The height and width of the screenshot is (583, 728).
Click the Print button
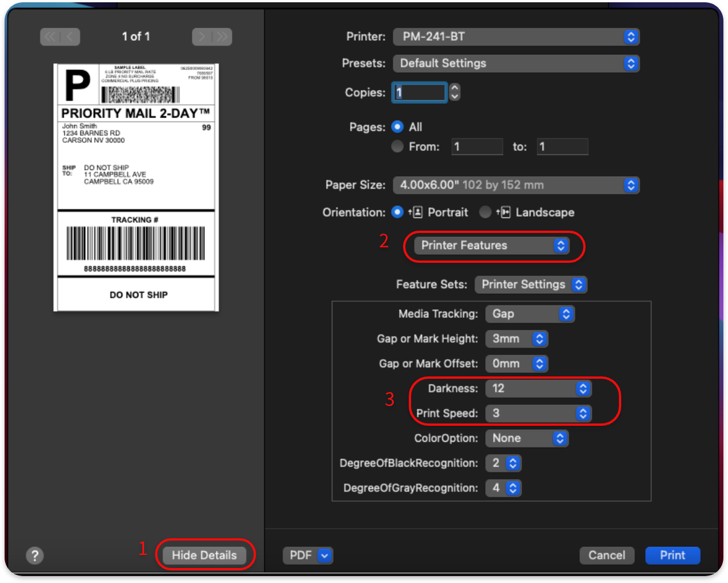pos(673,555)
